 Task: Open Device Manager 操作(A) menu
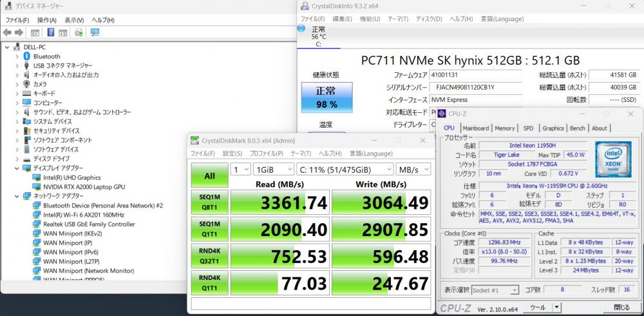click(47, 20)
